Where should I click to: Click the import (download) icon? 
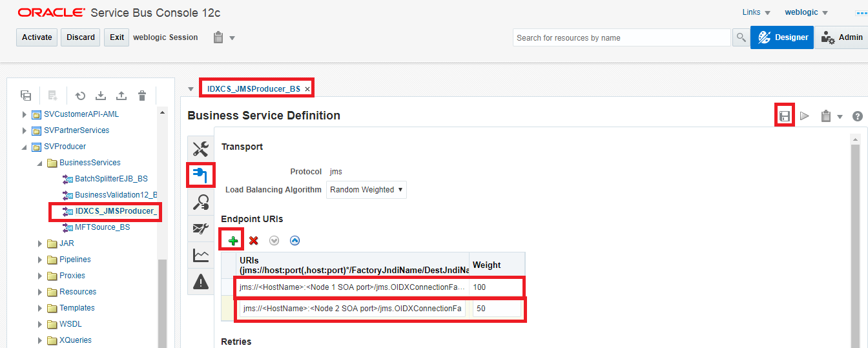101,96
